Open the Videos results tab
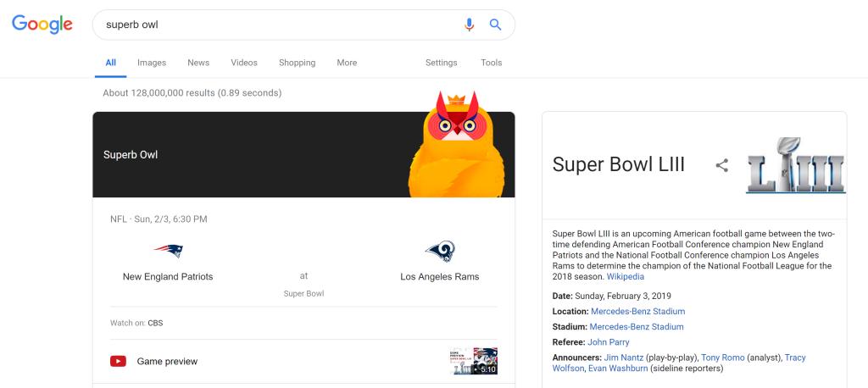 [244, 63]
